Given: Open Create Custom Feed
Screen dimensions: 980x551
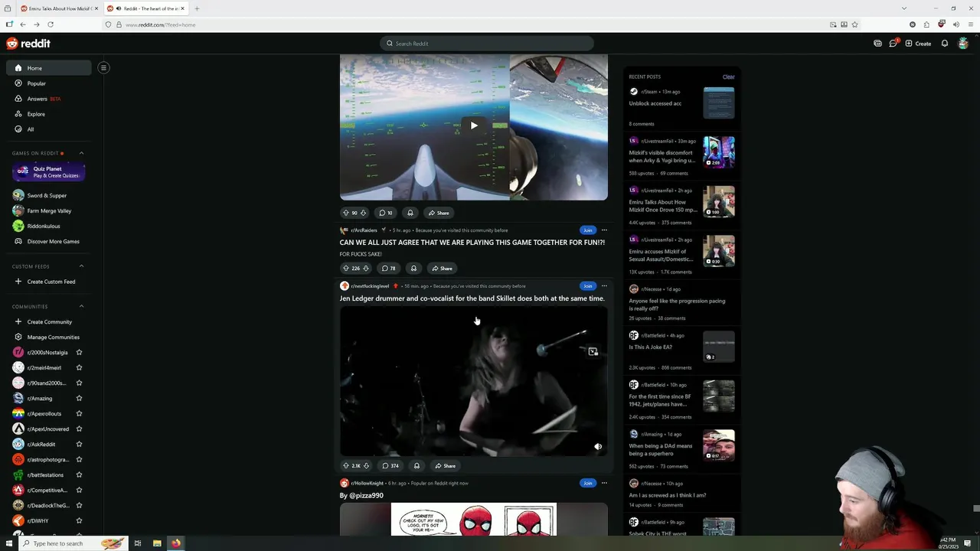Looking at the screenshot, I should [x=49, y=282].
